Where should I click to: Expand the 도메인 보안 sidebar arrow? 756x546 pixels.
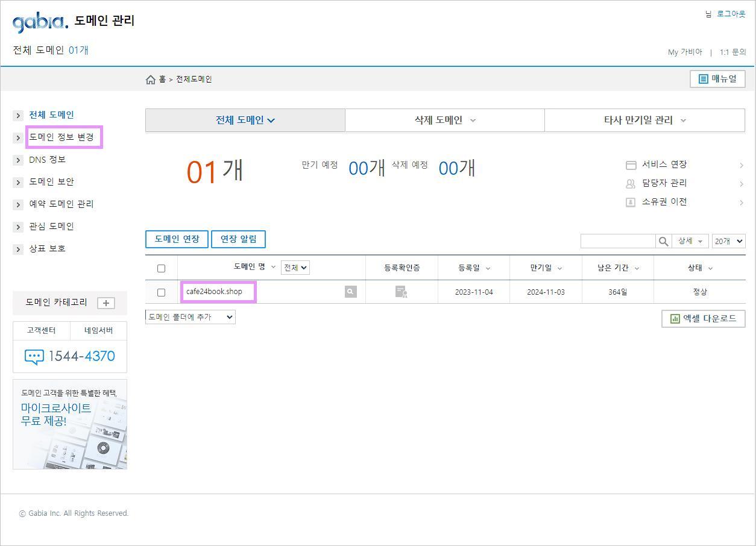18,182
